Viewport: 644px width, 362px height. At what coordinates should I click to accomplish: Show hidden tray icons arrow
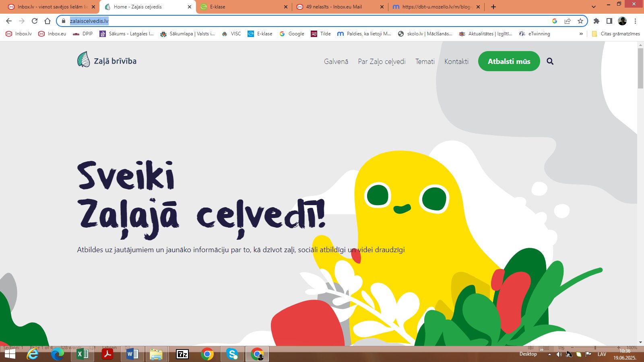(x=549, y=354)
